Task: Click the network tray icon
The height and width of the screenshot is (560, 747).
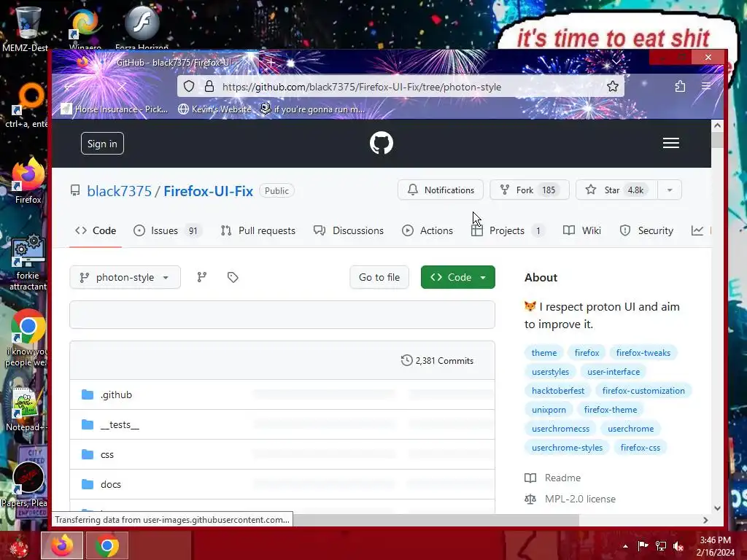Action: coord(661,546)
